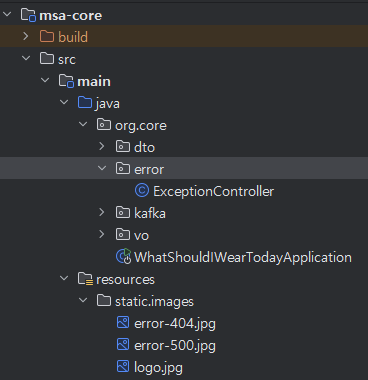
Task: Select the msa-core module name
Action: (x=71, y=15)
